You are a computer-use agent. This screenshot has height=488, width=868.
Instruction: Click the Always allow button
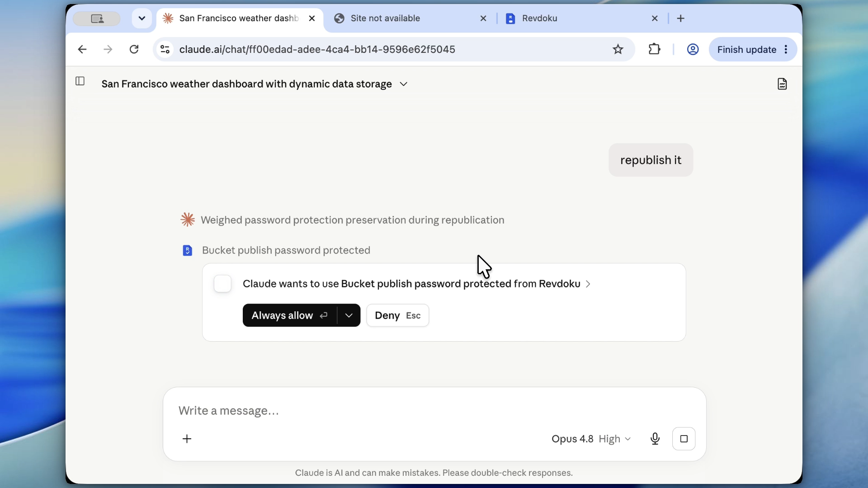click(x=290, y=315)
